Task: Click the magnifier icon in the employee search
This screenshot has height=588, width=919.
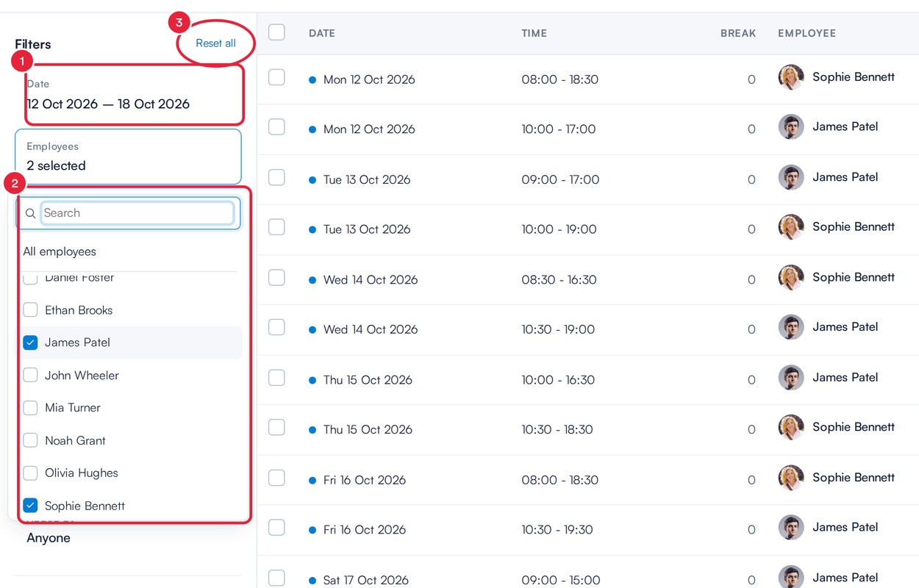Action: pos(30,213)
